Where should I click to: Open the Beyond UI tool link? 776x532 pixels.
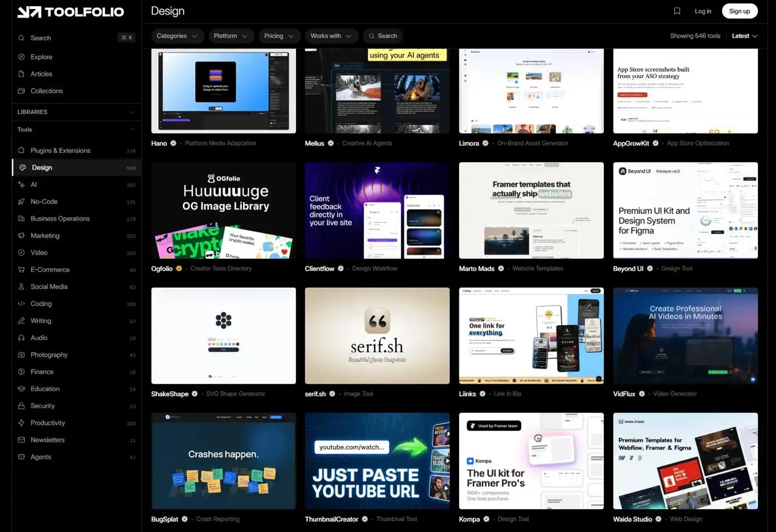pos(628,268)
